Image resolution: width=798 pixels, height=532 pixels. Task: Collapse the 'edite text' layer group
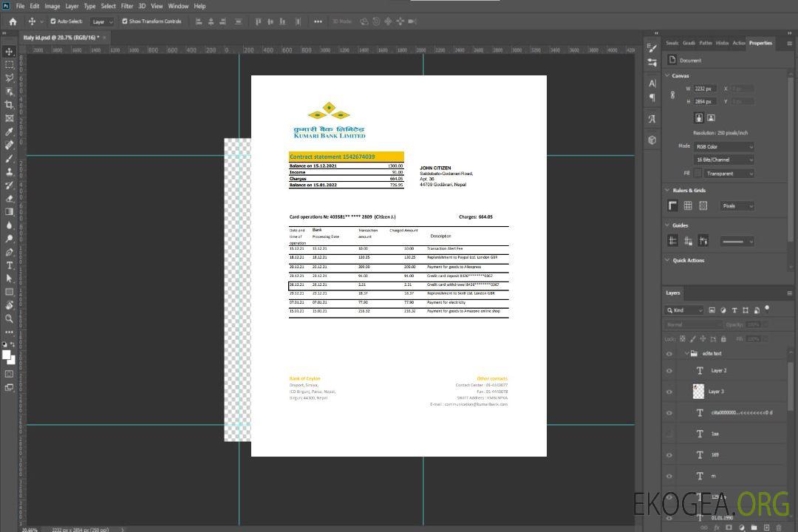(686, 353)
